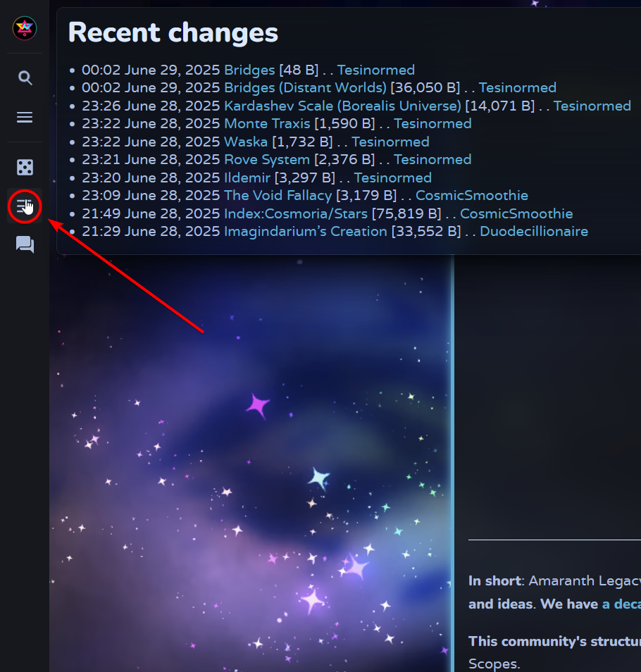Open the search magnifier icon
The width and height of the screenshot is (641, 672).
(25, 78)
